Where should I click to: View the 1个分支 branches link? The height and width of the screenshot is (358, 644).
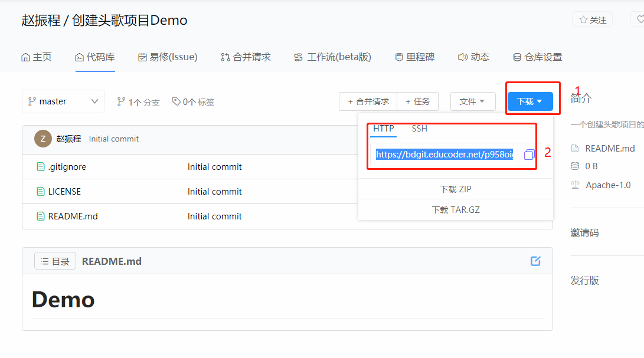(138, 102)
